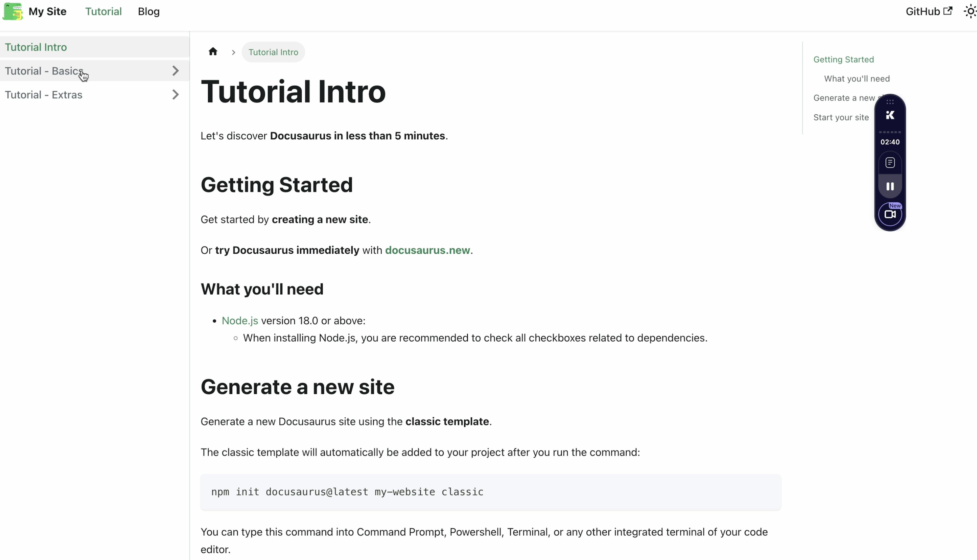Click the screen recording icon
The width and height of the screenshot is (977, 560).
(x=890, y=214)
